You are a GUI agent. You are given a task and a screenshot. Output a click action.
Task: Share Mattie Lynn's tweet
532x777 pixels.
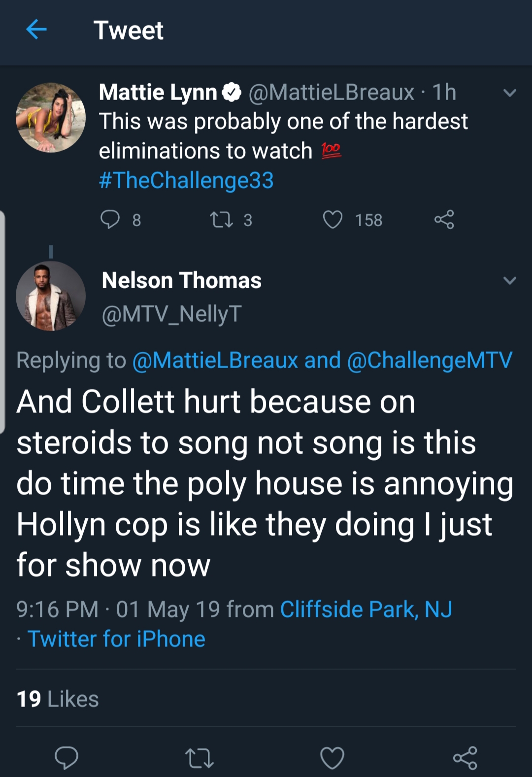(444, 220)
